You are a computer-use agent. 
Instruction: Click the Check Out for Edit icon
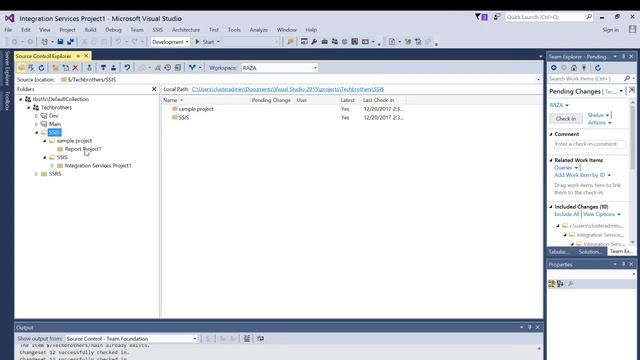pos(103,68)
